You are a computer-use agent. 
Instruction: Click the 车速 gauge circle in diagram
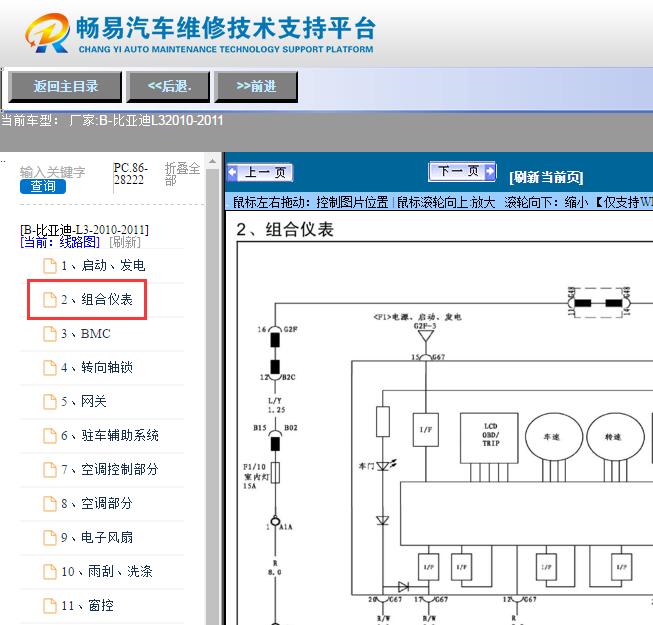(x=554, y=437)
